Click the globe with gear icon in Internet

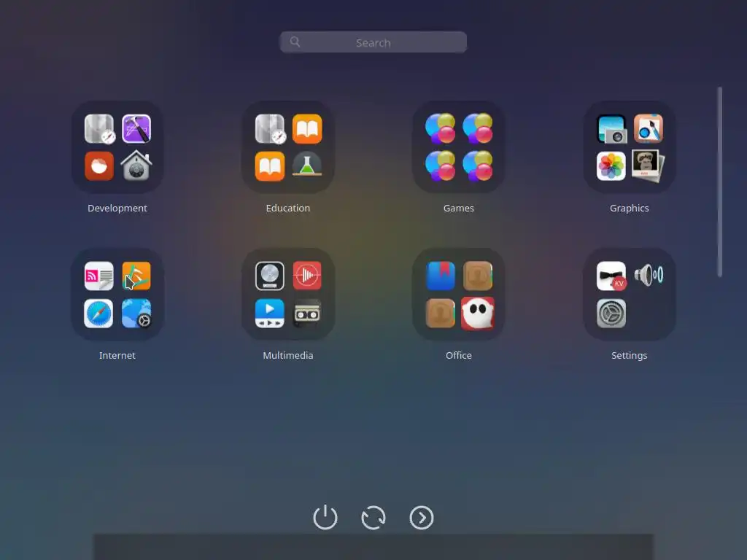(136, 314)
